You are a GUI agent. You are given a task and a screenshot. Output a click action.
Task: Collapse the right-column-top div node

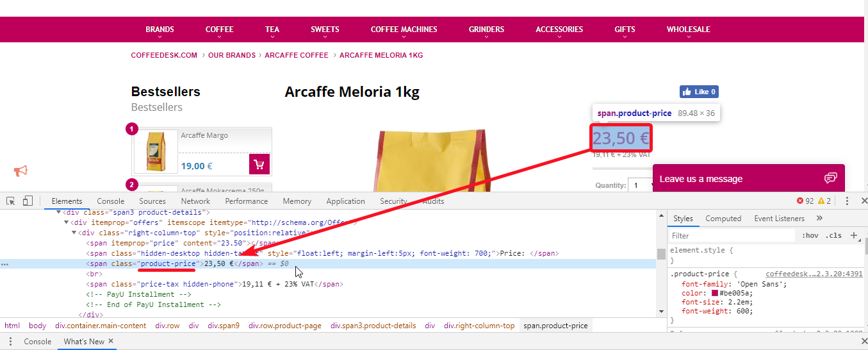click(74, 233)
